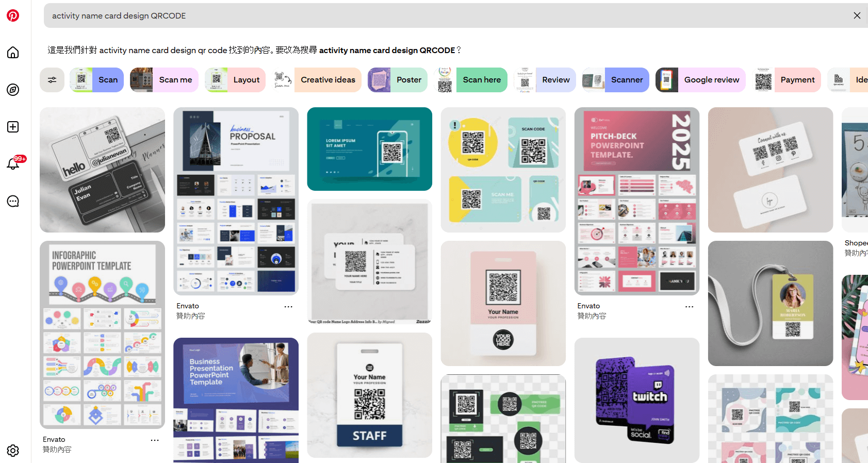Viewport: 868px width, 463px height.
Task: Open the Explore compass icon
Action: tap(13, 90)
